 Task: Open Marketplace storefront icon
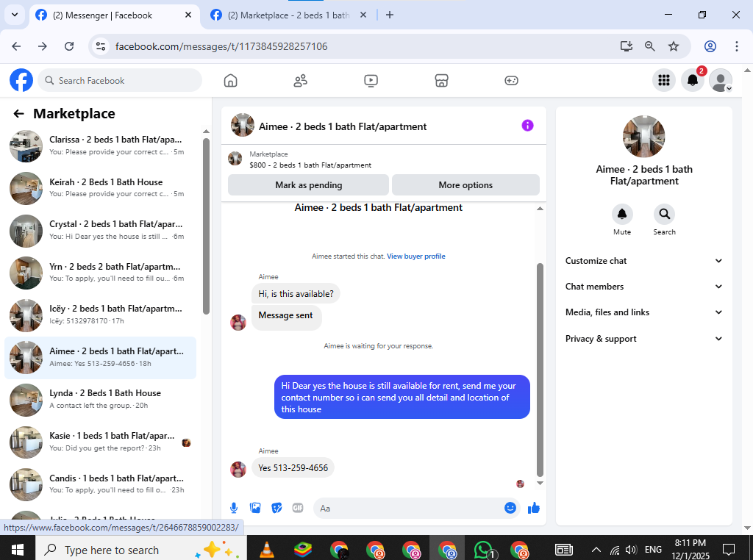[x=441, y=81]
